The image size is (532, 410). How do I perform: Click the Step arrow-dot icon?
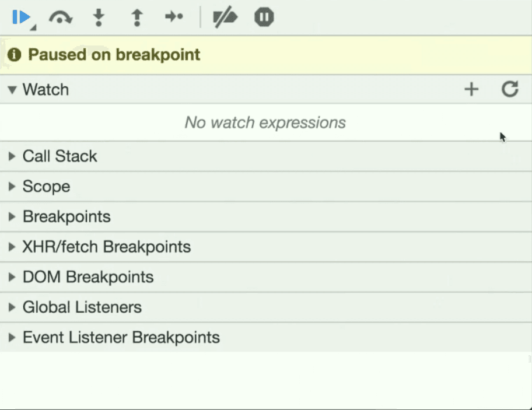coord(174,16)
